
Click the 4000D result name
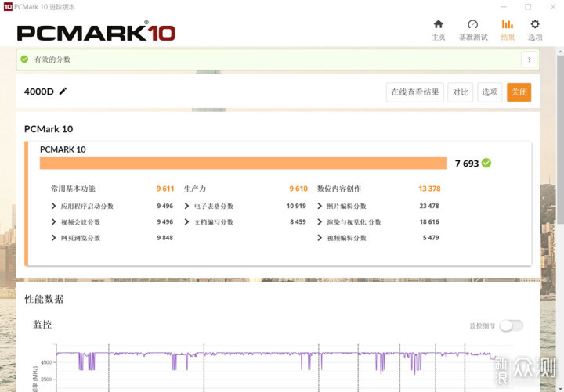coord(39,92)
